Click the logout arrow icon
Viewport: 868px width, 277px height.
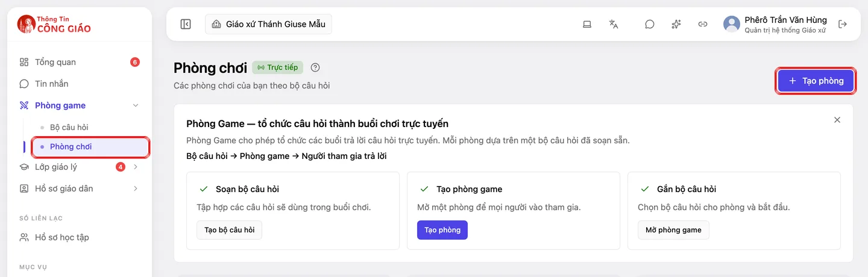(x=843, y=24)
